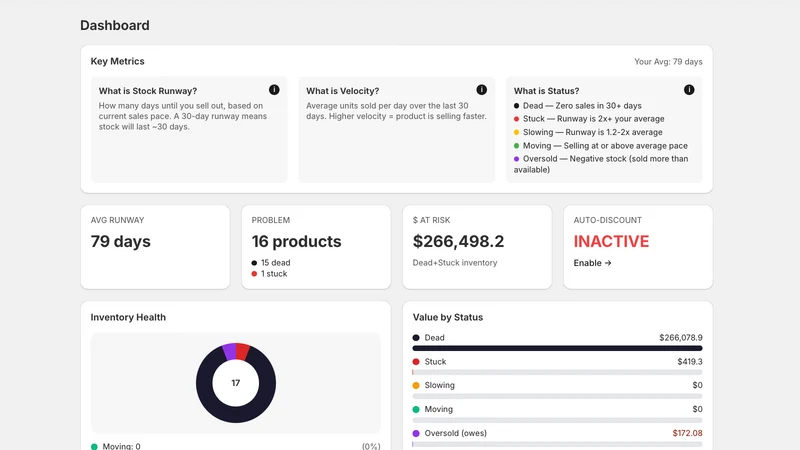Screen dimensions: 800x450
Task: Click the '1 stuck' entry
Action: point(269,274)
